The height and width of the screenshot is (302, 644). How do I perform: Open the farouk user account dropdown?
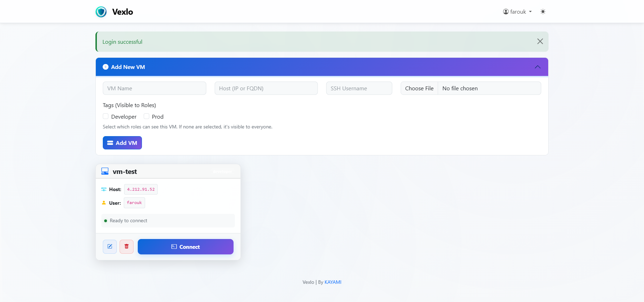(x=517, y=12)
